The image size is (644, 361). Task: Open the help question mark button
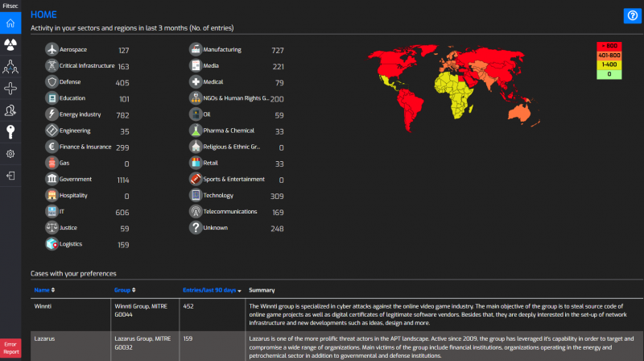[632, 15]
